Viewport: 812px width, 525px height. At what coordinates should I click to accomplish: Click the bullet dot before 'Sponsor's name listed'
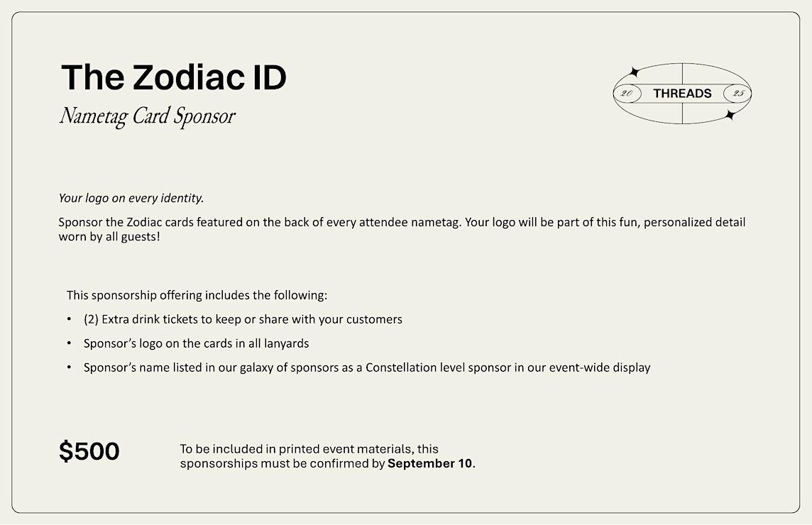point(69,367)
